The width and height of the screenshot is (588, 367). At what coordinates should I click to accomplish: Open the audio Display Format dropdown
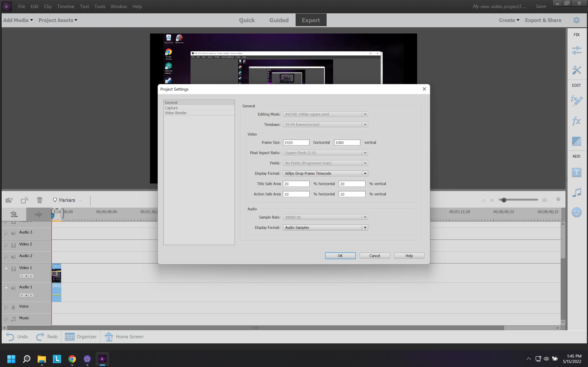point(365,228)
